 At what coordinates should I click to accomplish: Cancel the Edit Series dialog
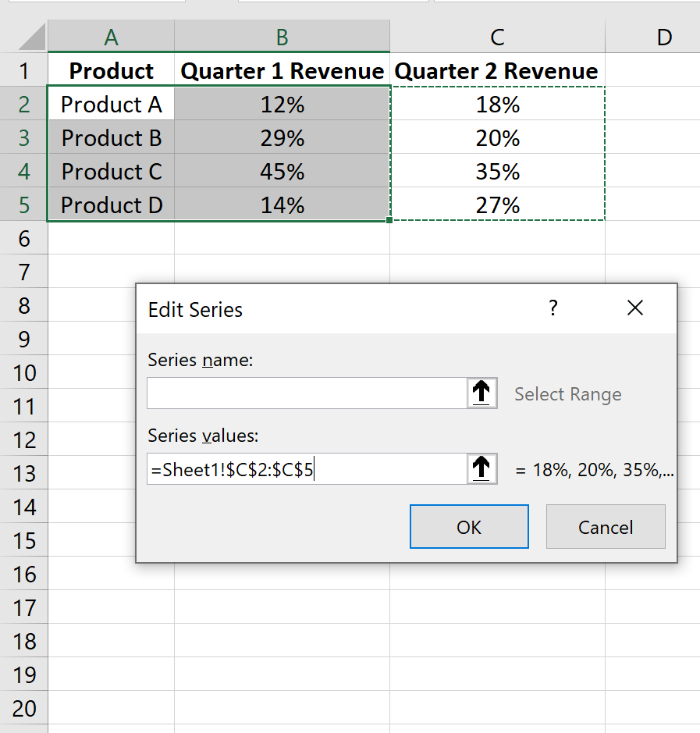[606, 526]
